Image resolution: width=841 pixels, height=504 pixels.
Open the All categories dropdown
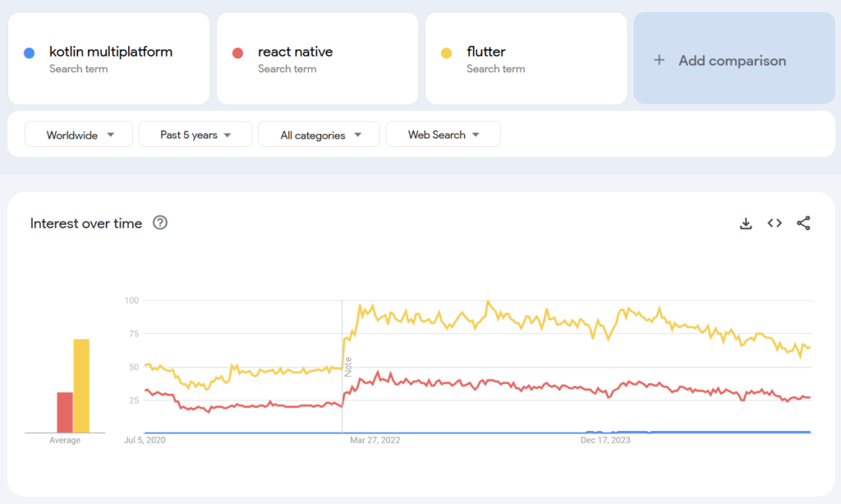click(x=319, y=135)
